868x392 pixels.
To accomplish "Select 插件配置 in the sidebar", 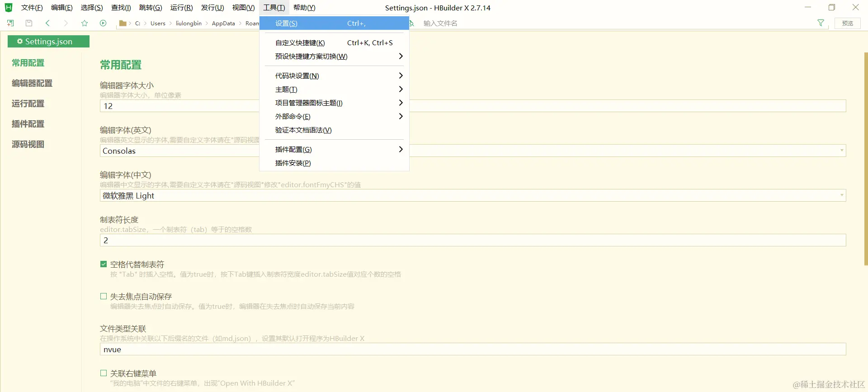I will pyautogui.click(x=28, y=124).
